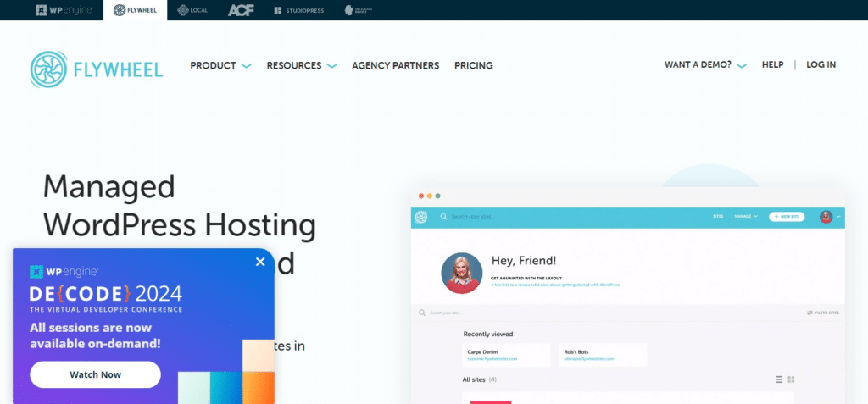868x404 pixels.
Task: Expand the Product dropdown chevron
Action: pos(247,66)
